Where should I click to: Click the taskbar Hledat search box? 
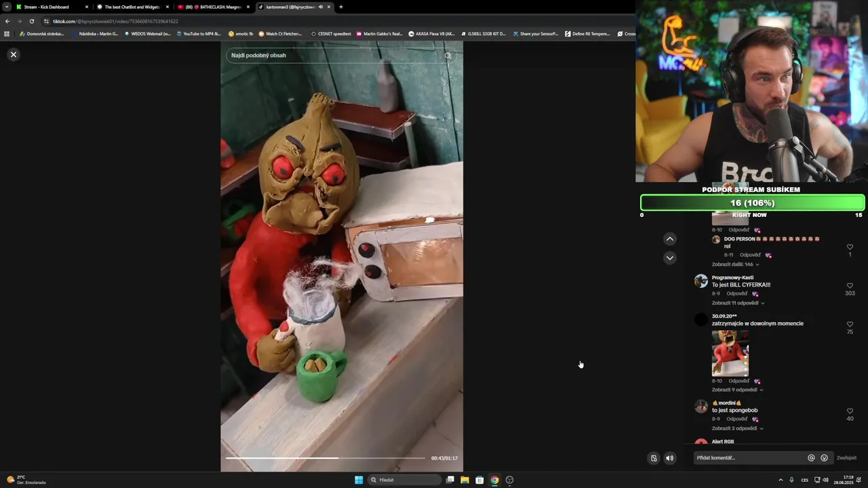click(x=404, y=480)
